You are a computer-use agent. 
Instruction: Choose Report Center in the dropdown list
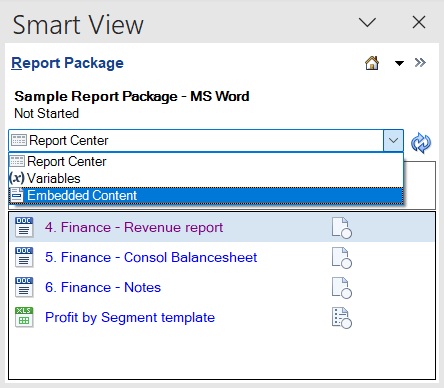tap(206, 161)
